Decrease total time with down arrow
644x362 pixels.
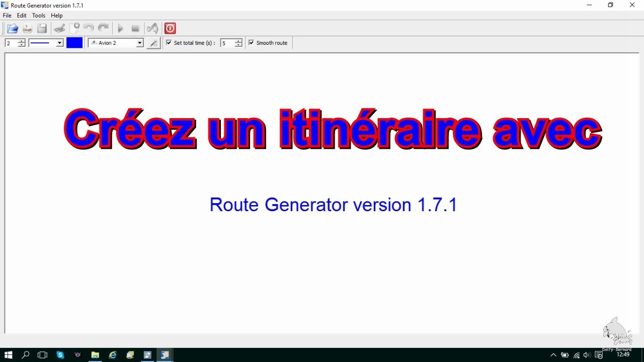coord(238,45)
